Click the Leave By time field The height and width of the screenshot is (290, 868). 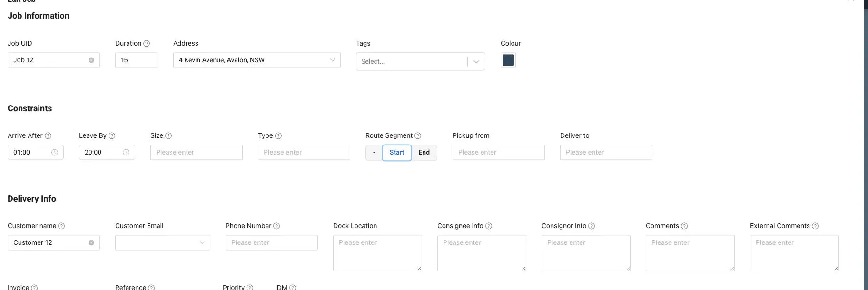[107, 152]
